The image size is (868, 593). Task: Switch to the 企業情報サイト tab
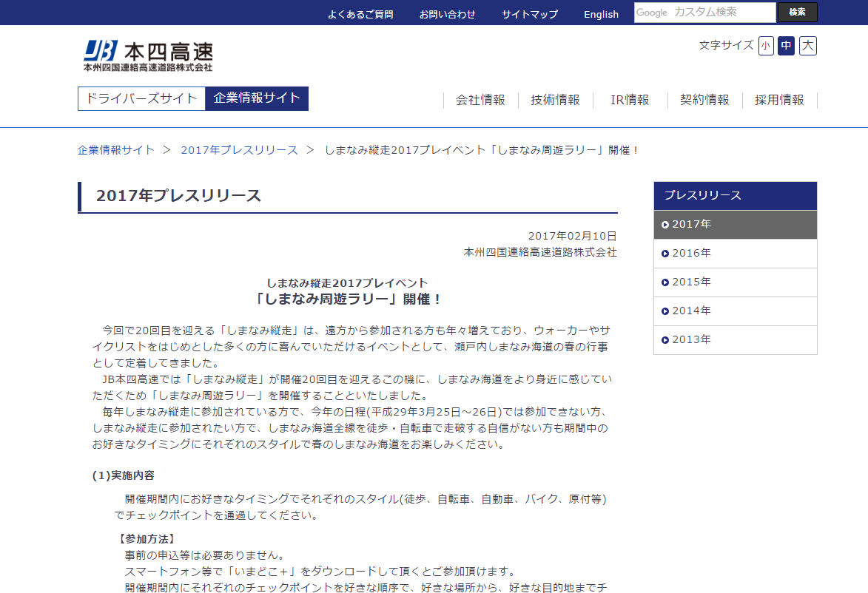click(257, 98)
